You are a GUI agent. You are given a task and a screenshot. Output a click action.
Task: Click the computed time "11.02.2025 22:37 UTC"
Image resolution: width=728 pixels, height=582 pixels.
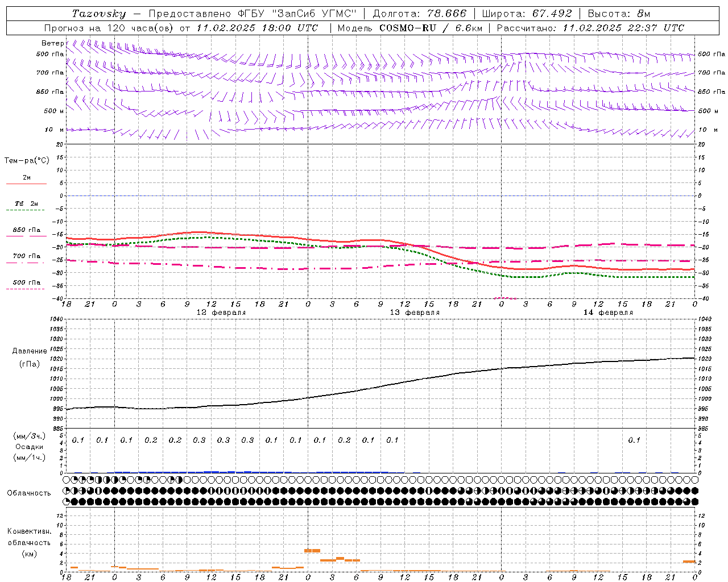(x=623, y=28)
